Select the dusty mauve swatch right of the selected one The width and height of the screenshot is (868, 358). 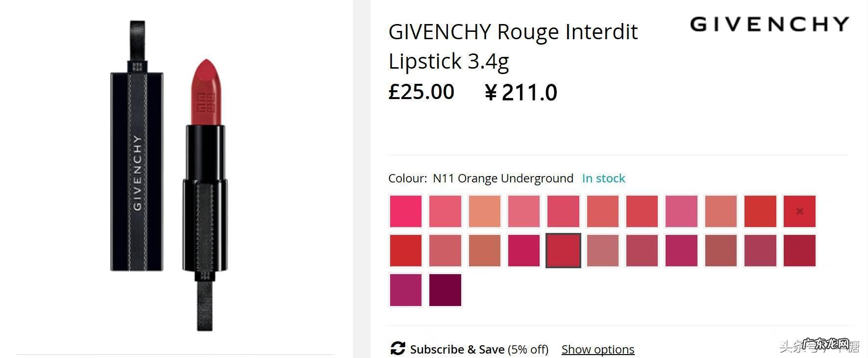[602, 251]
